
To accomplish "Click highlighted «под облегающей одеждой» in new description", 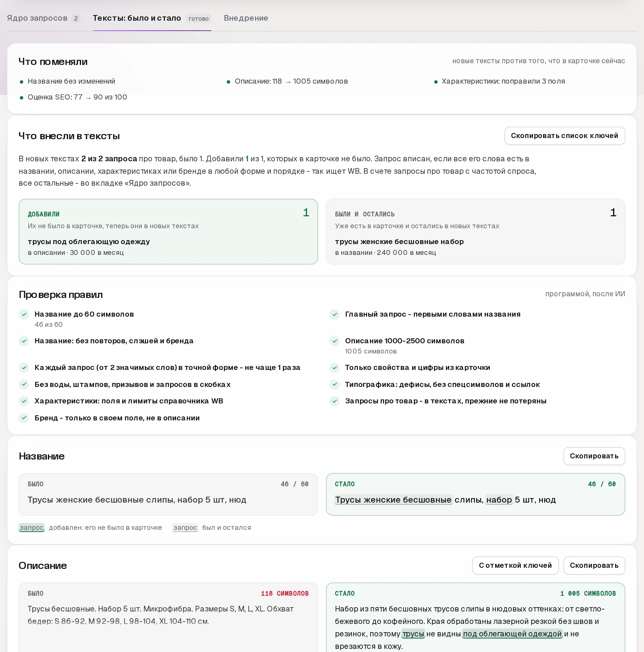I will coord(512,634).
